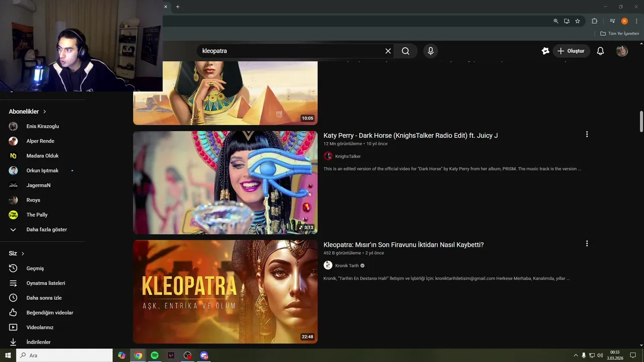Screen dimensions: 644x362
Task: Open the YouTube gem-shaped header icon
Action: click(x=545, y=51)
